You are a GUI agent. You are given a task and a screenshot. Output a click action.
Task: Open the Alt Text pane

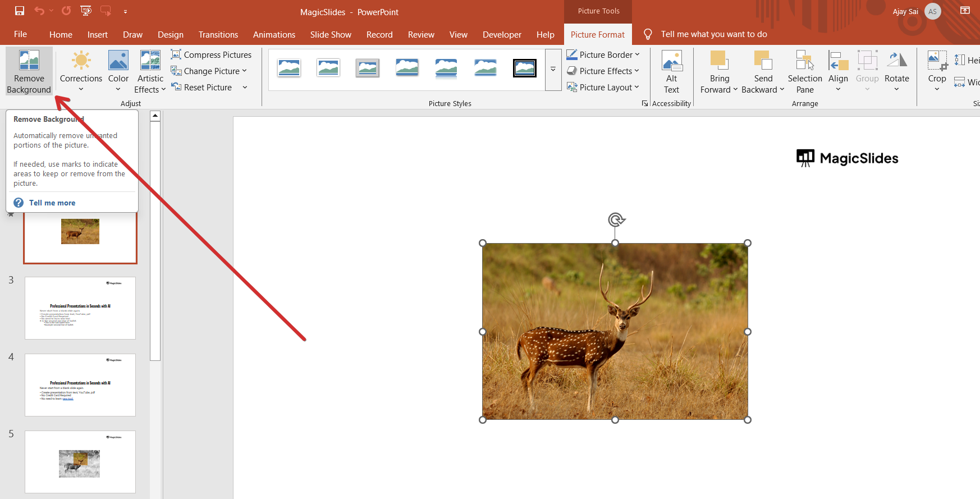tap(671, 71)
